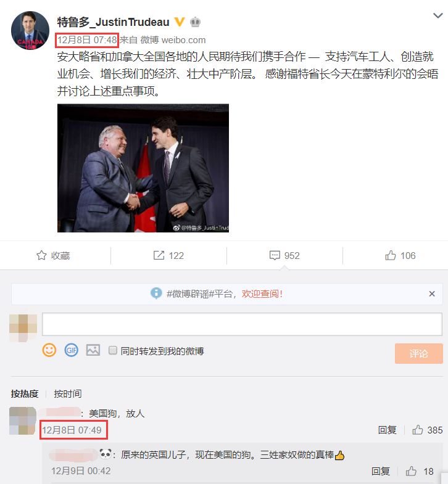Viewport: 448px width, 484px height.
Task: Open the 欢迎查阅 link
Action: click(262, 293)
